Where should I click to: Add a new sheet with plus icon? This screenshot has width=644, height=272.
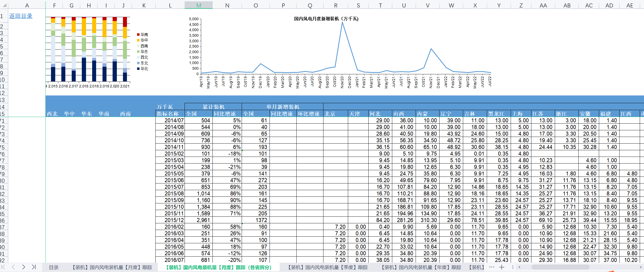point(502,267)
